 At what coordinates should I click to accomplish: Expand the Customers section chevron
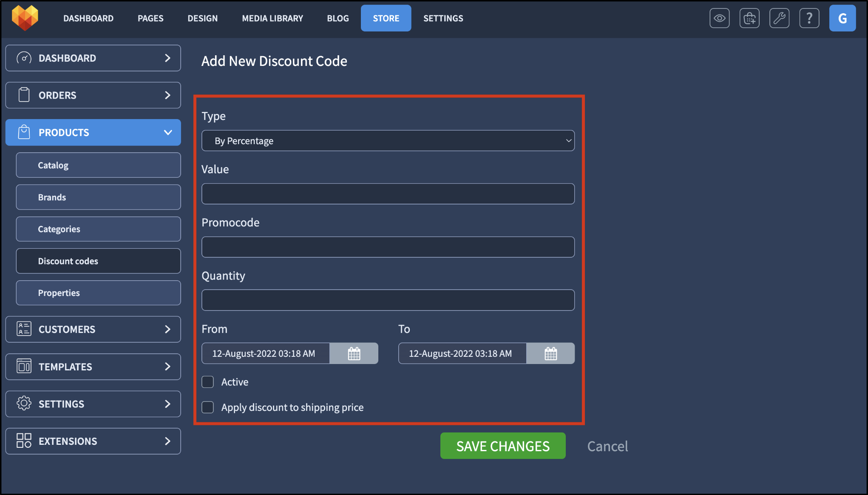pyautogui.click(x=167, y=329)
